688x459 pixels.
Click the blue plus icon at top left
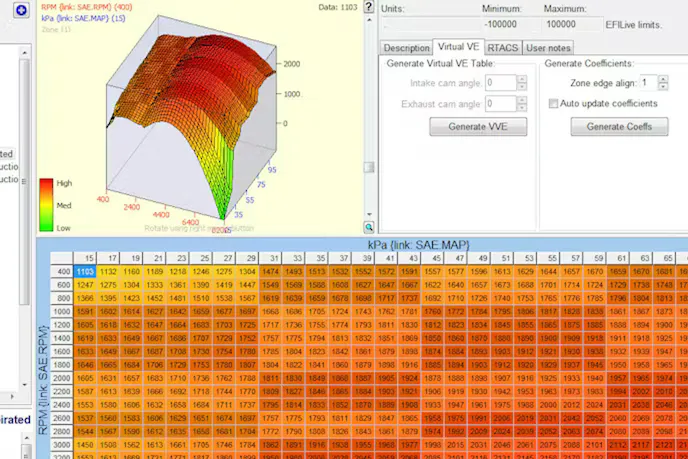pos(21,9)
